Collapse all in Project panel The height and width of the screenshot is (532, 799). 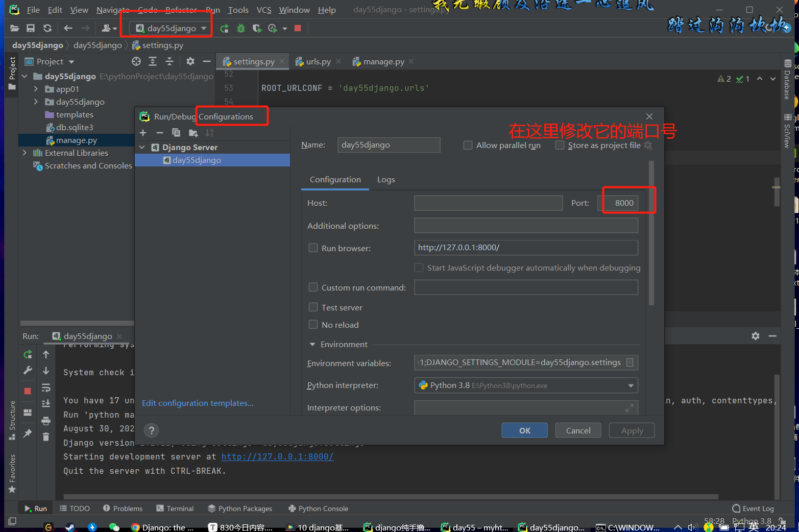pyautogui.click(x=170, y=61)
